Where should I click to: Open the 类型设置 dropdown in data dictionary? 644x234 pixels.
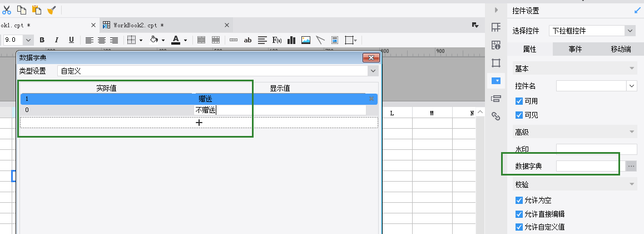pos(373,71)
